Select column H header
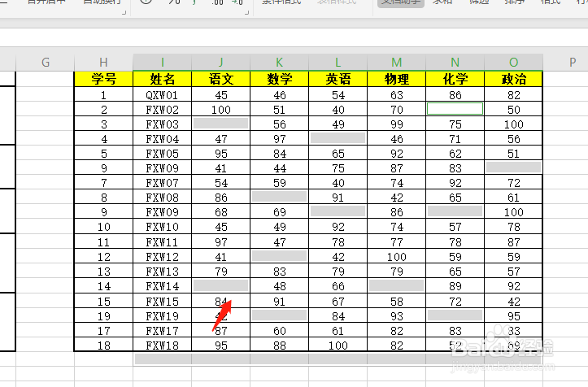This screenshot has height=387, width=588. coord(103,63)
